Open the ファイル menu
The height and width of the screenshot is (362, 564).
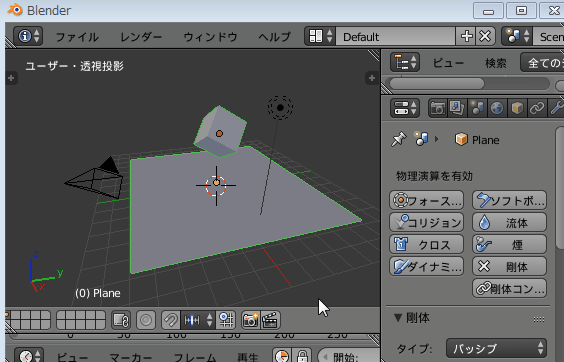(x=77, y=37)
